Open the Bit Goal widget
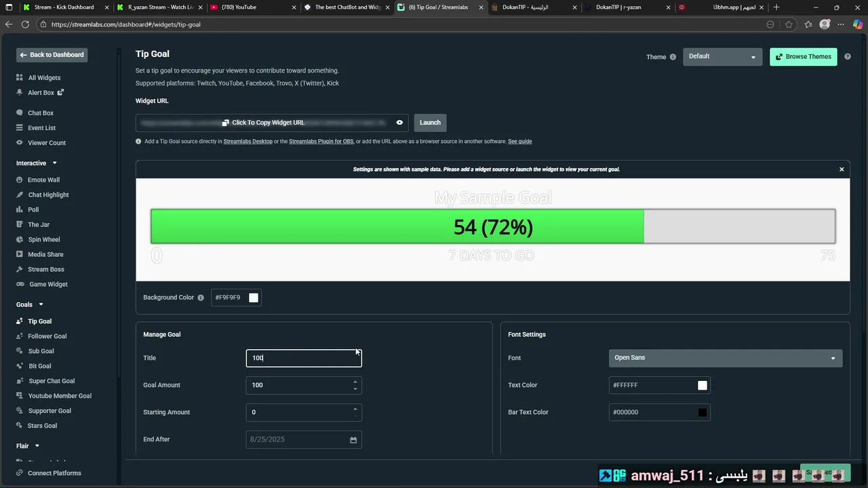 pyautogui.click(x=39, y=366)
